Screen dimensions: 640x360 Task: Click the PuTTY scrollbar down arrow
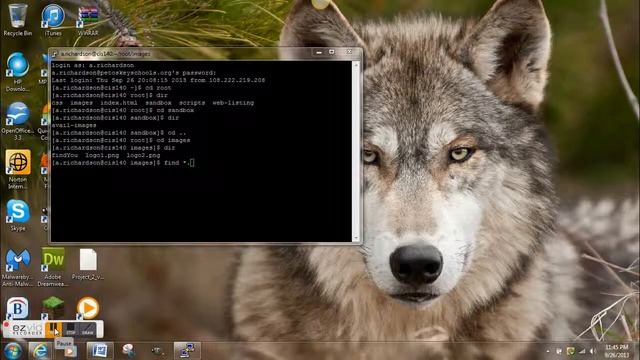pos(356,238)
